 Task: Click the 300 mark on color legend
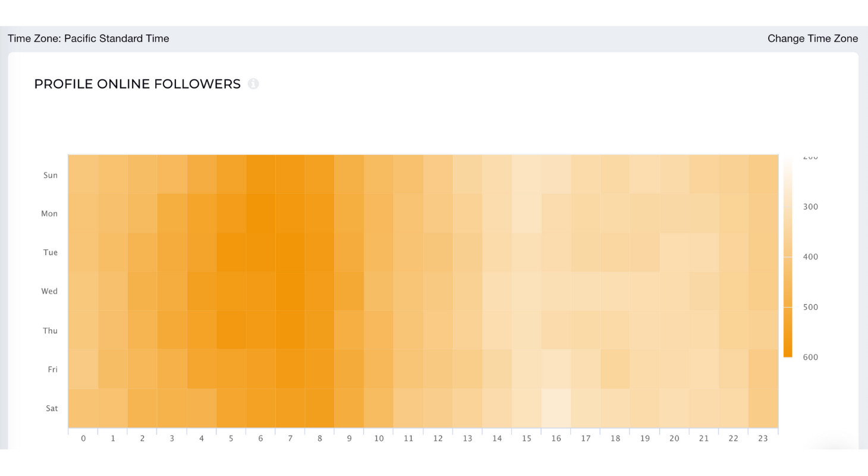coord(810,207)
